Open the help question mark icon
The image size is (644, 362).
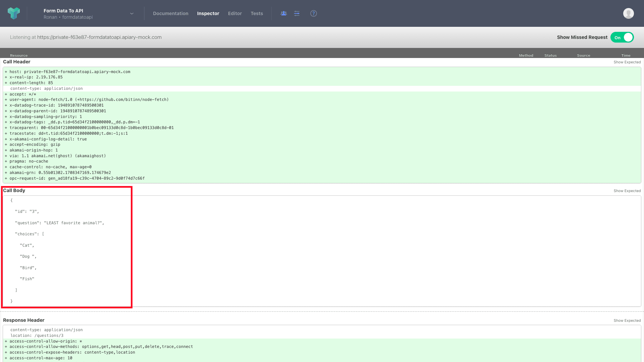point(314,13)
